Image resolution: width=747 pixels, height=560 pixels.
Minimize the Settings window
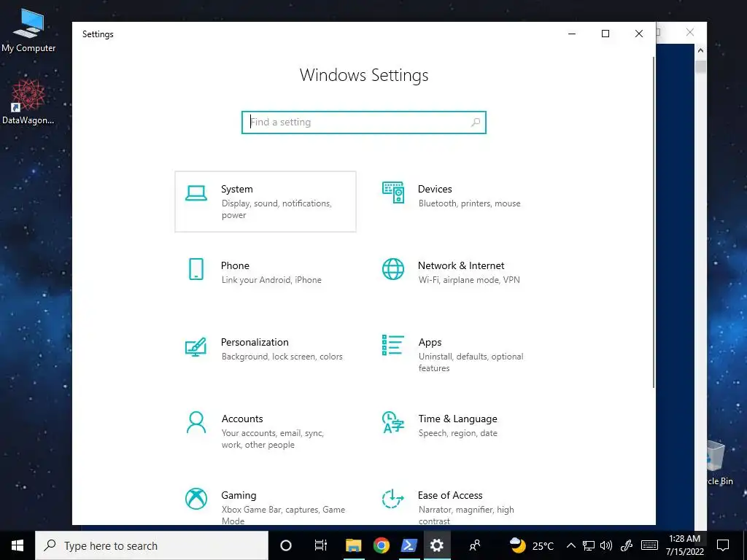click(572, 34)
